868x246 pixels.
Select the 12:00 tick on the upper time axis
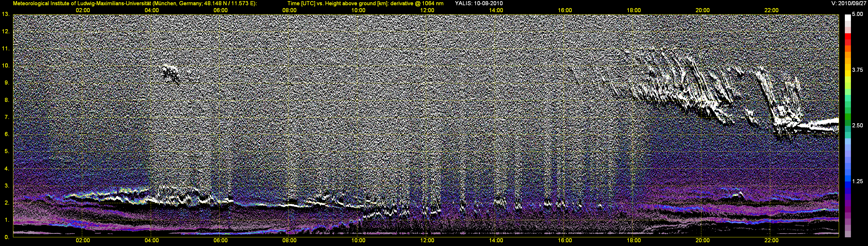point(427,10)
